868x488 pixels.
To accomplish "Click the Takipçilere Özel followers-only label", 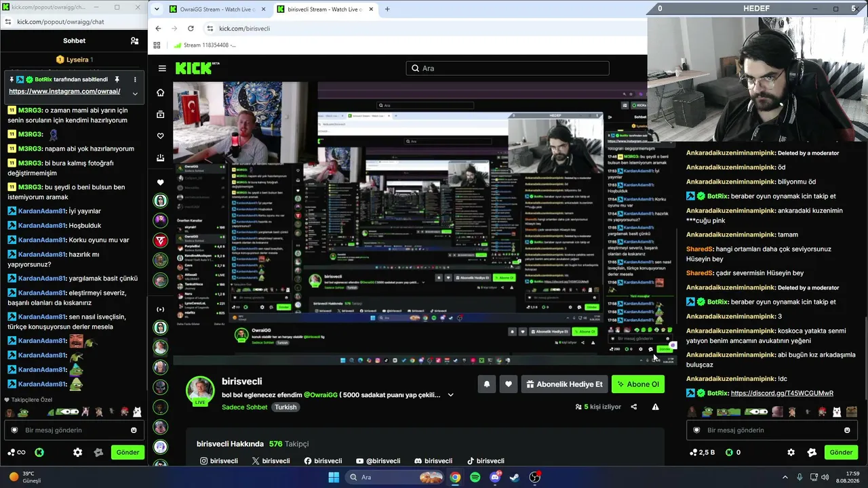I will tap(28, 400).
